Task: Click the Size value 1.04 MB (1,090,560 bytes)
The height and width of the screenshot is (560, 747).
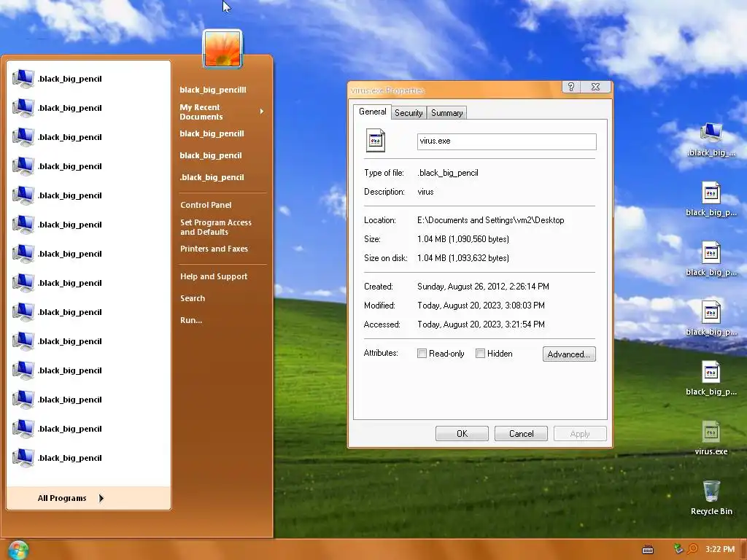Action: tap(463, 239)
